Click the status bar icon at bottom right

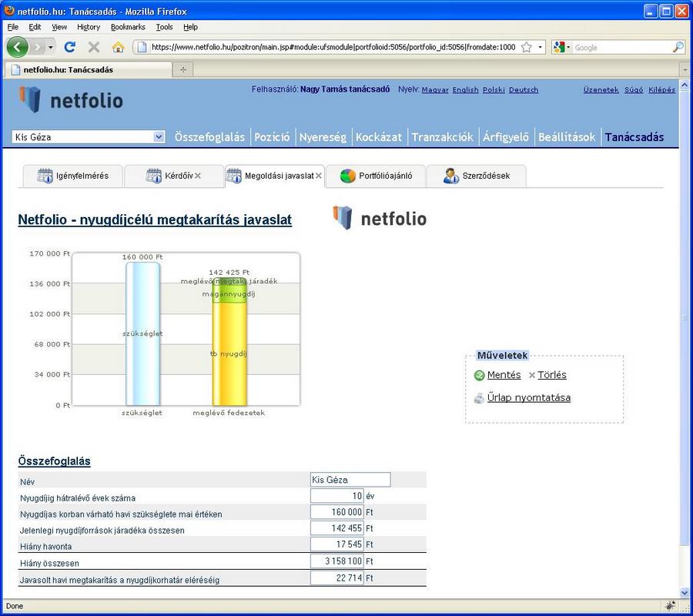click(670, 605)
